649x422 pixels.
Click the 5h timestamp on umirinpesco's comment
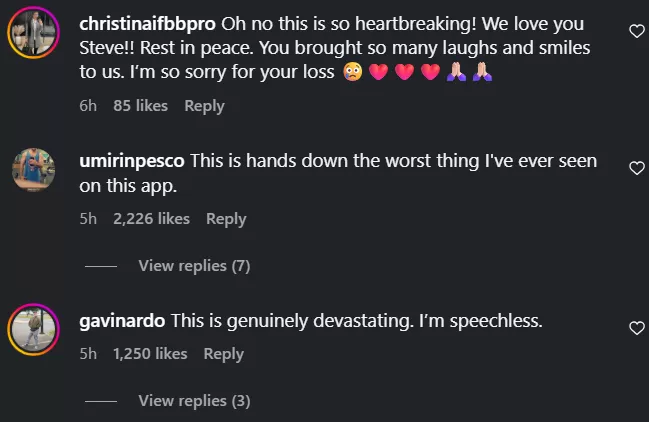[88, 219]
